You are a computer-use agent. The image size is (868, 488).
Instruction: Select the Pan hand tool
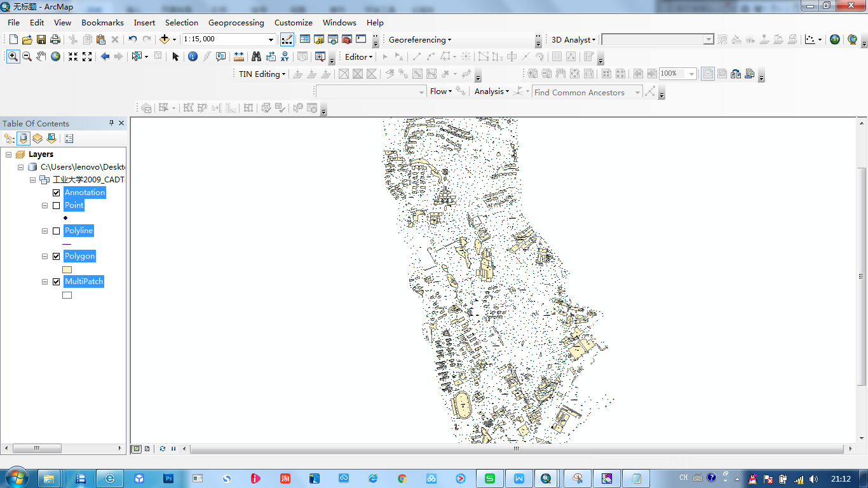[41, 57]
